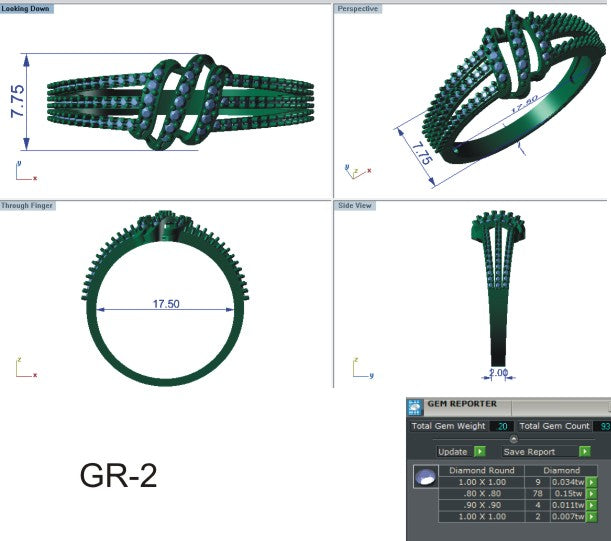Image resolution: width=611 pixels, height=541 pixels.
Task: Activate the Looking Down viewport label
Action: pos(26,9)
